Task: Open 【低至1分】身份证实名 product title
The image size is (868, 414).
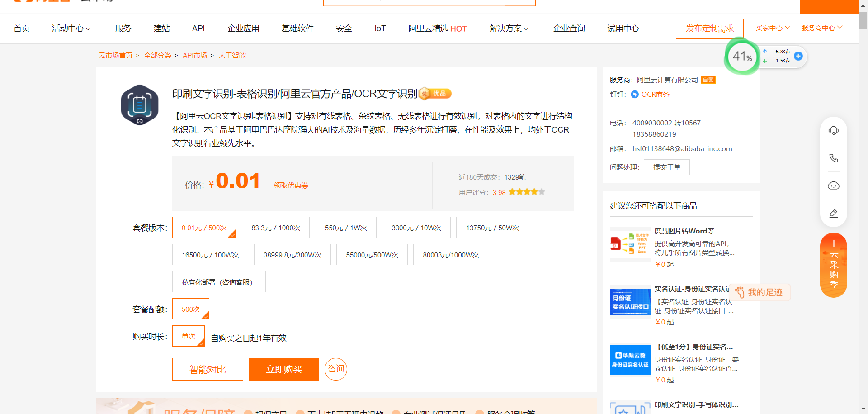Action: click(694, 347)
